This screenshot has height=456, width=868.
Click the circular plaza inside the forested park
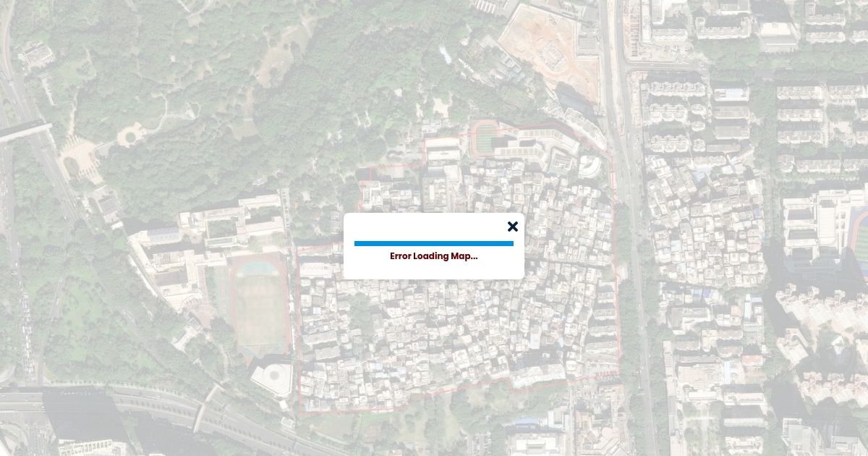(x=131, y=135)
